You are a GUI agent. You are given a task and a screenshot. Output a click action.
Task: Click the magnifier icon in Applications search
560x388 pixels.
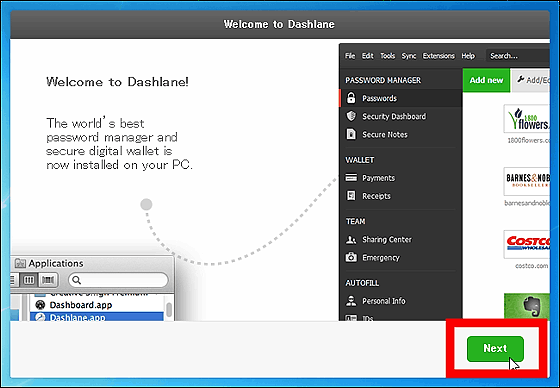point(76,280)
